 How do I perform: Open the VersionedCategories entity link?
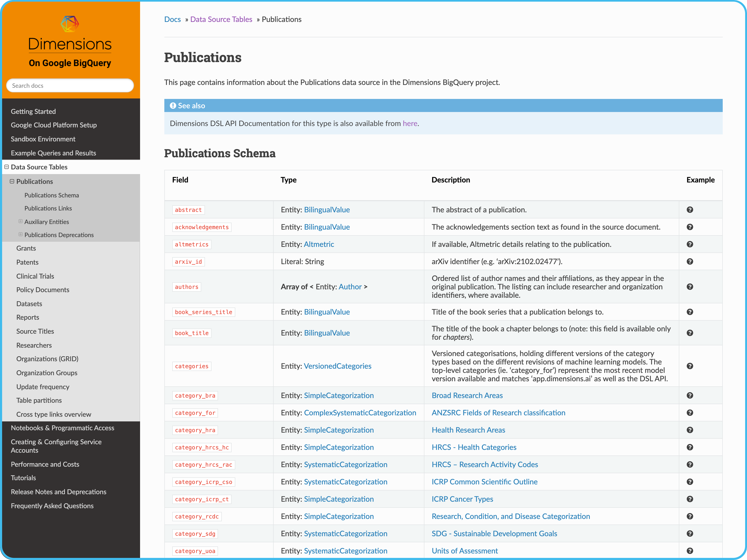tap(337, 366)
